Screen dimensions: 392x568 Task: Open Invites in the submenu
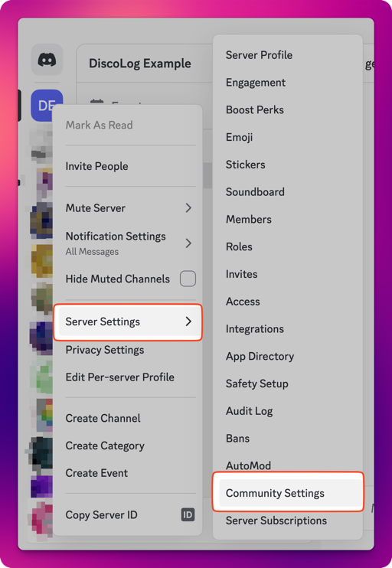point(288,274)
